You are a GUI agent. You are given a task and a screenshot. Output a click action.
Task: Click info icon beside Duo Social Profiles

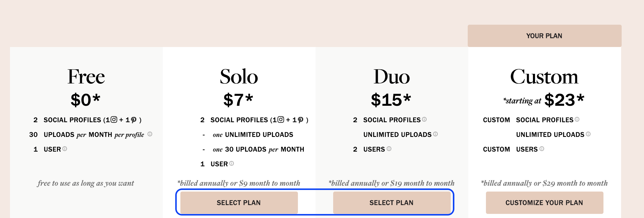[424, 119]
